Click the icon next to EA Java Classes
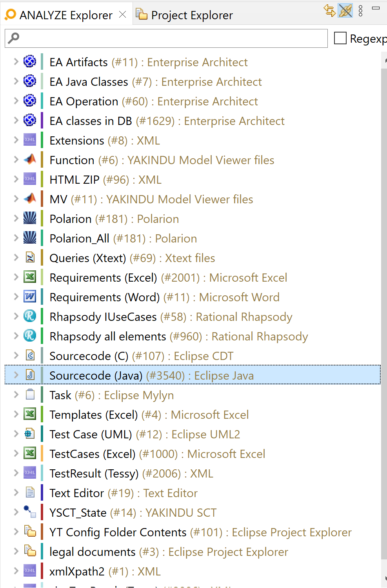The width and height of the screenshot is (387, 588). 30,81
